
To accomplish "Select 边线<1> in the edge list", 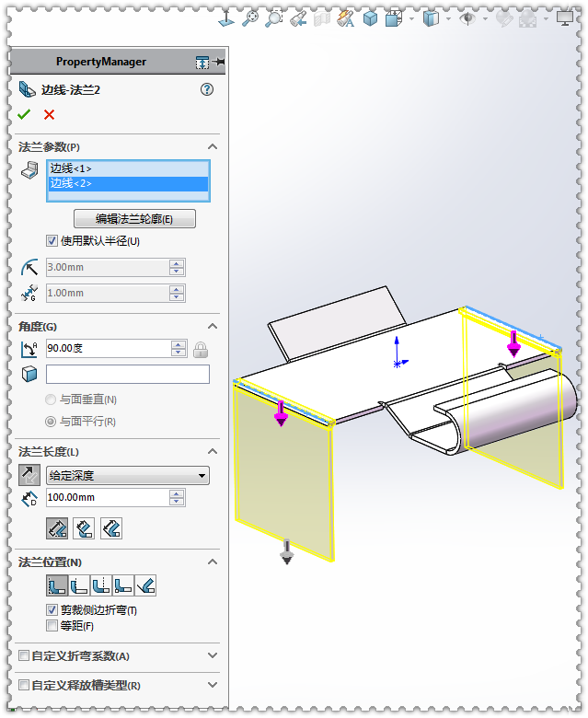I will click(x=128, y=168).
